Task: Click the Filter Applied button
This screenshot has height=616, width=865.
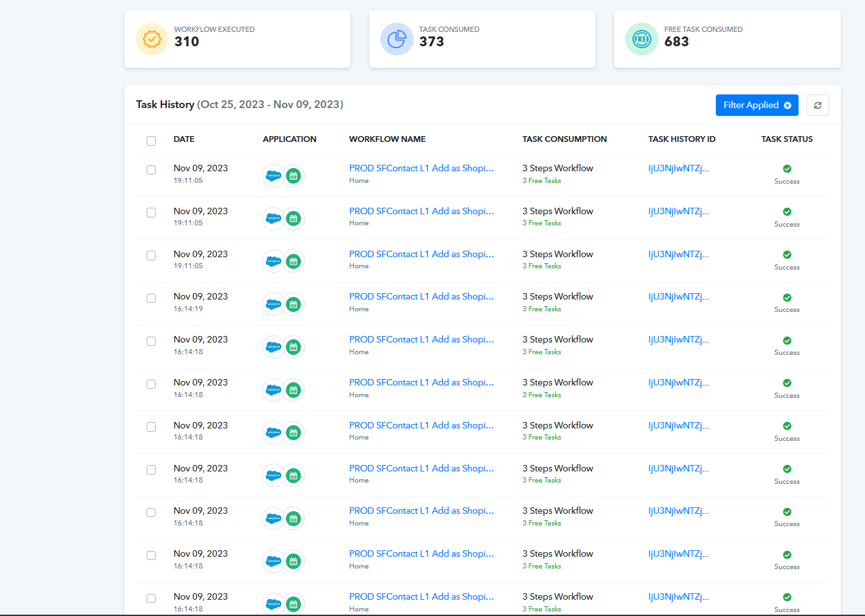Action: 757,105
